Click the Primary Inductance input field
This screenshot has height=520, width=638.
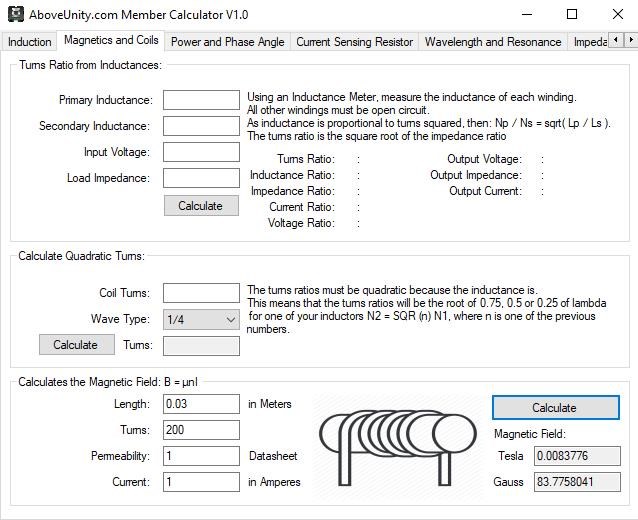click(201, 100)
